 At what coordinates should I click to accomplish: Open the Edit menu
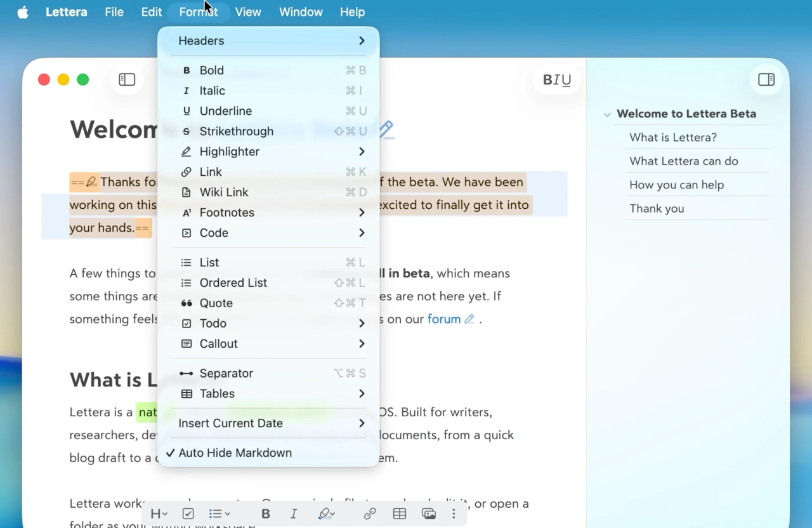pos(152,12)
